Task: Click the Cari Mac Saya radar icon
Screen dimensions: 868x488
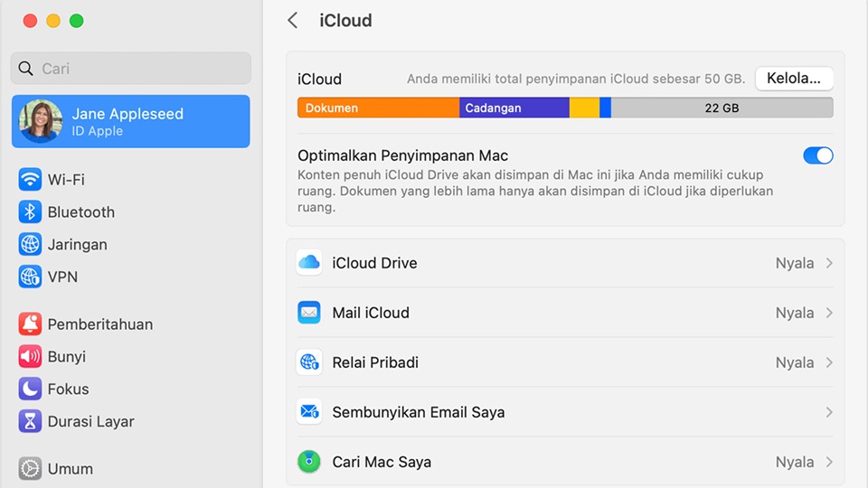Action: coord(309,462)
